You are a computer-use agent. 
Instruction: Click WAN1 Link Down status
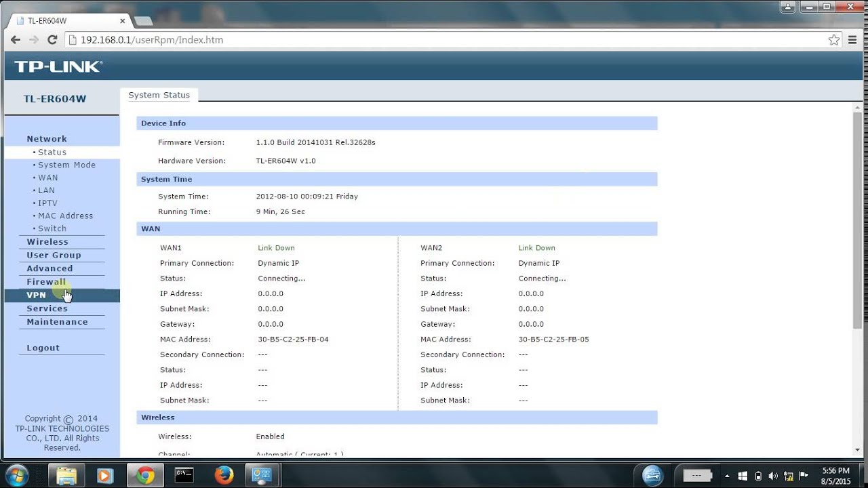point(276,248)
